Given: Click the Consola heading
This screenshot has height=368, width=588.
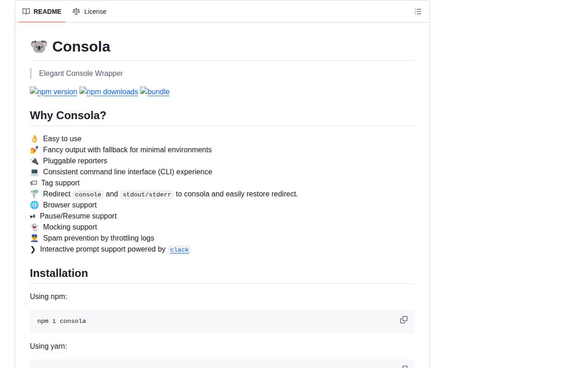Looking at the screenshot, I should click(x=81, y=46).
